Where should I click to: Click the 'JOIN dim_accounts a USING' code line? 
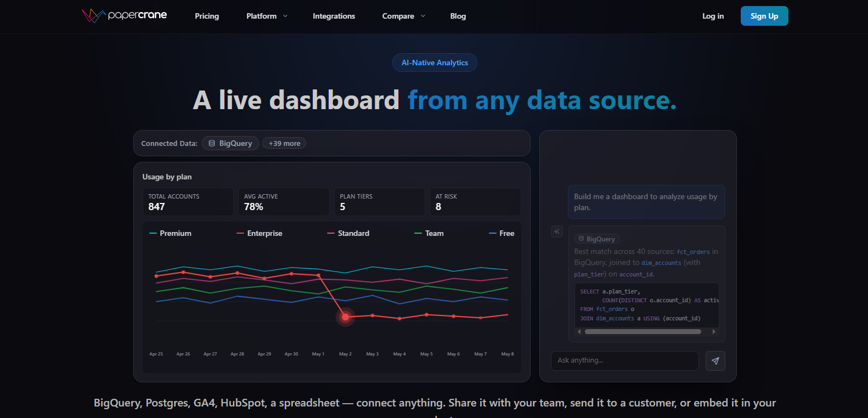point(640,318)
